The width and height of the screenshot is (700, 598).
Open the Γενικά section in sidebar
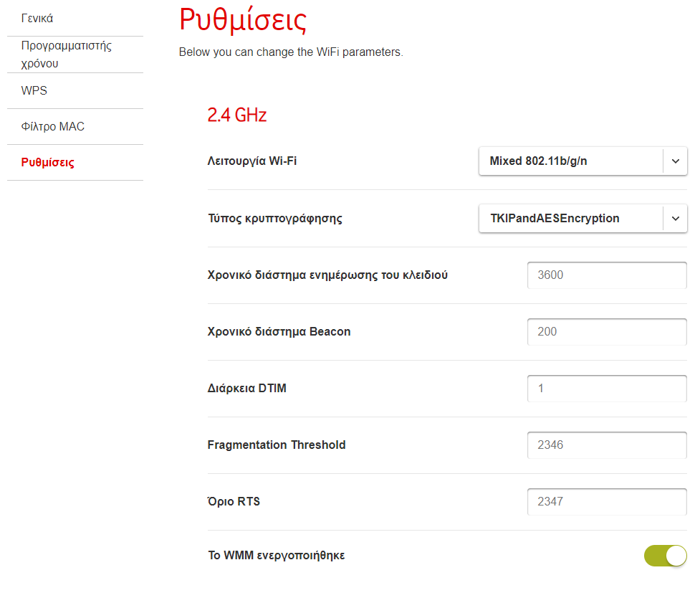coord(37,19)
